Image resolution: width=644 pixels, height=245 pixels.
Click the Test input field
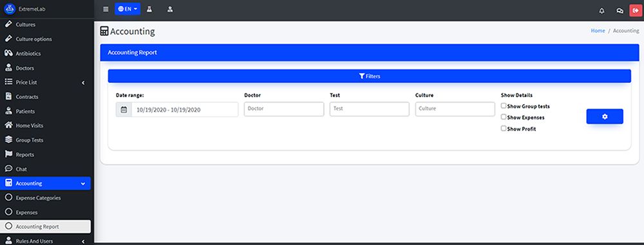coord(369,109)
